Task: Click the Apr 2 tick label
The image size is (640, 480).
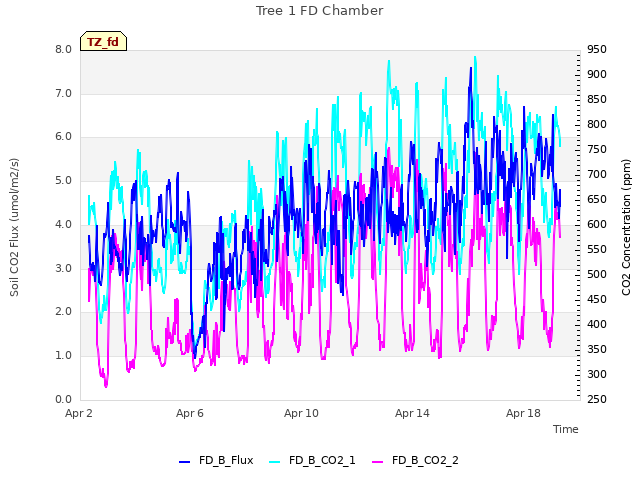Action: (79, 413)
